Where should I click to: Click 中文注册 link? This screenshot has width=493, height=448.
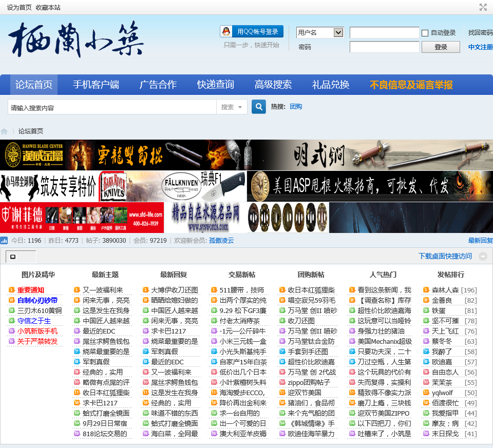481,47
